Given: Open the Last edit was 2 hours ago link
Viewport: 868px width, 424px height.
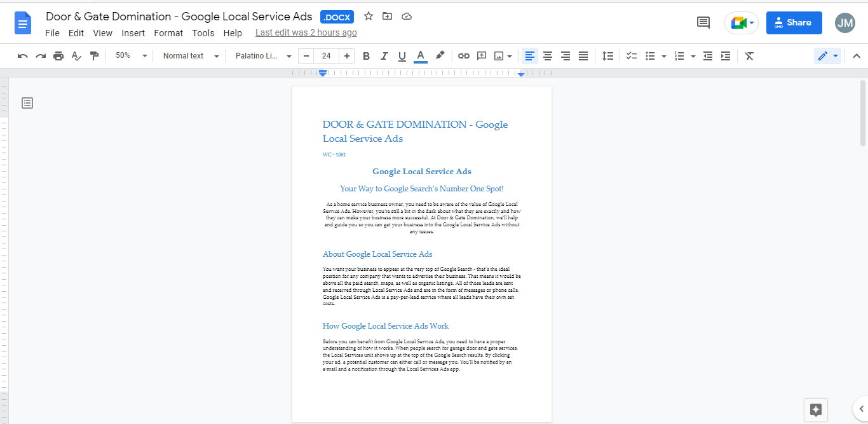Looking at the screenshot, I should tap(306, 33).
